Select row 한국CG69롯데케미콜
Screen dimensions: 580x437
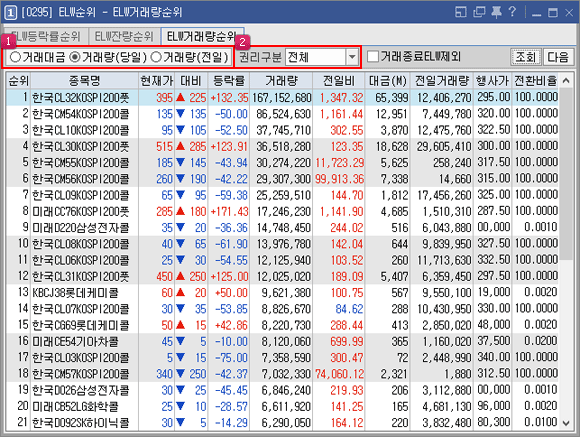[x=283, y=326]
